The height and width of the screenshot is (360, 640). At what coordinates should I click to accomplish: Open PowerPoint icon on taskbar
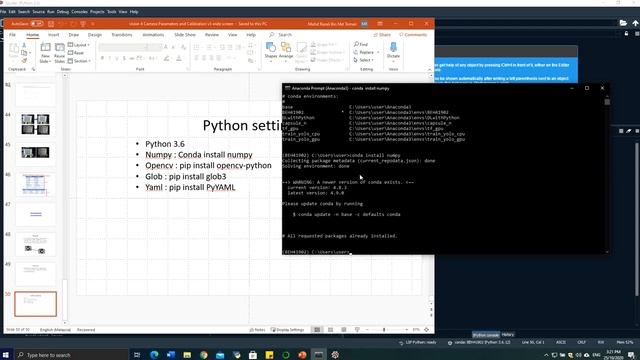[x=302, y=355]
